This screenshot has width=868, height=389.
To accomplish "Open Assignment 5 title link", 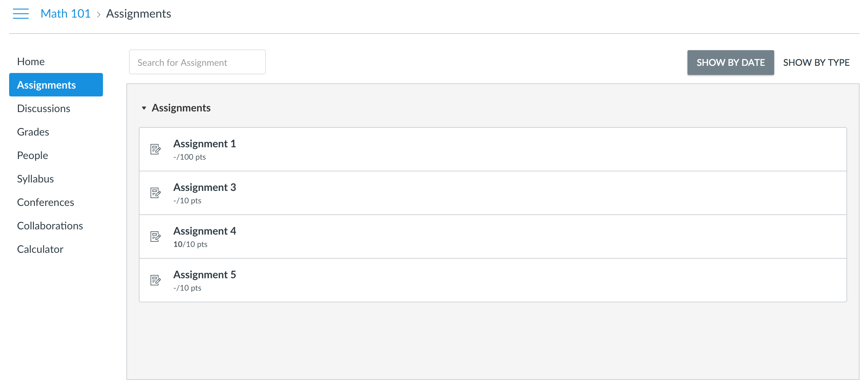I will coord(205,275).
